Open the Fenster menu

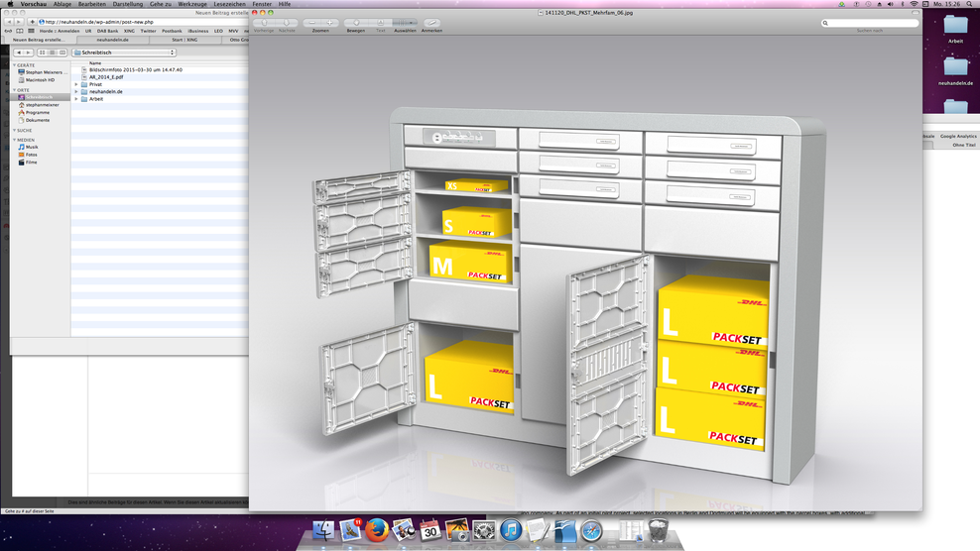coord(262,4)
